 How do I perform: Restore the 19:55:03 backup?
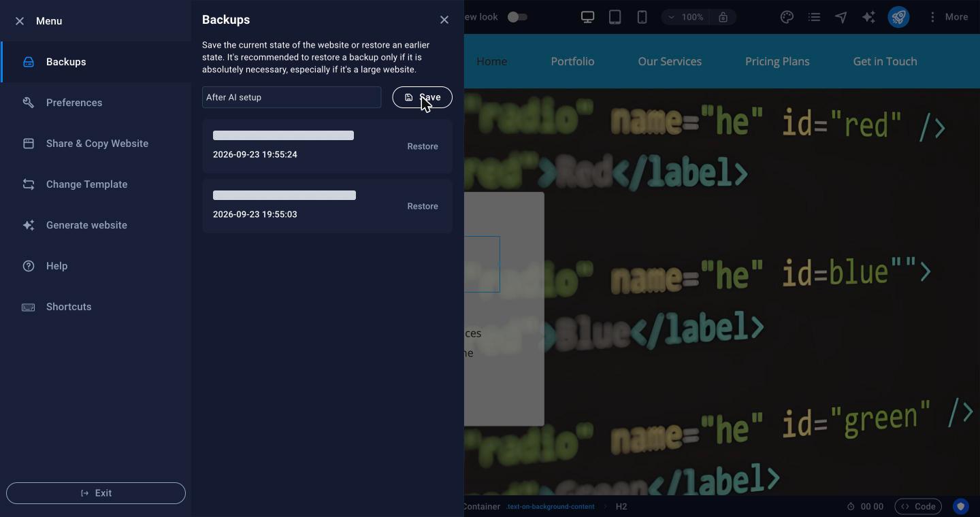423,206
